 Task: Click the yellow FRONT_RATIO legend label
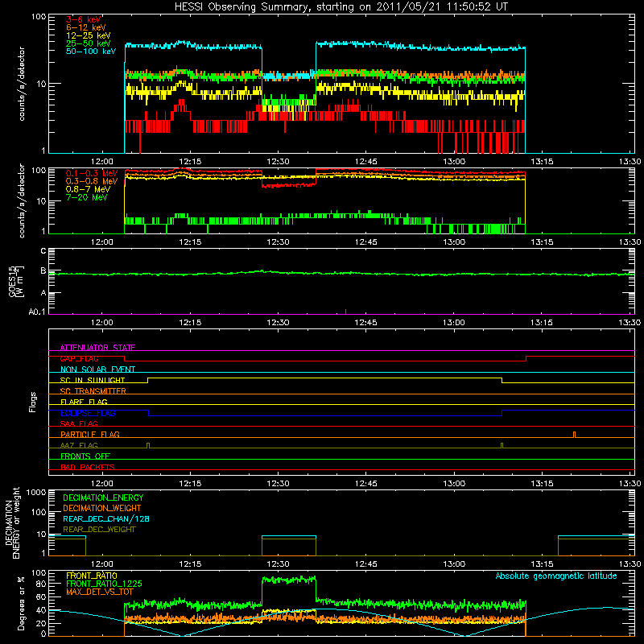[92, 576]
